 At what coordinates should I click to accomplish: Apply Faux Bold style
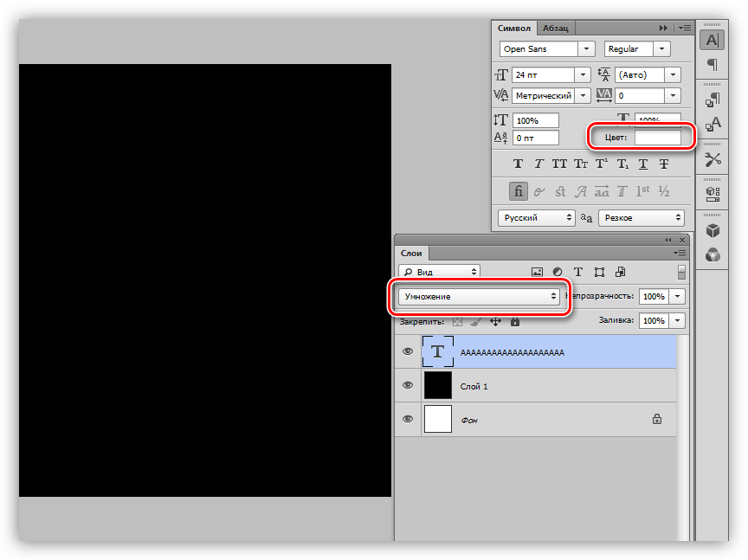[518, 164]
